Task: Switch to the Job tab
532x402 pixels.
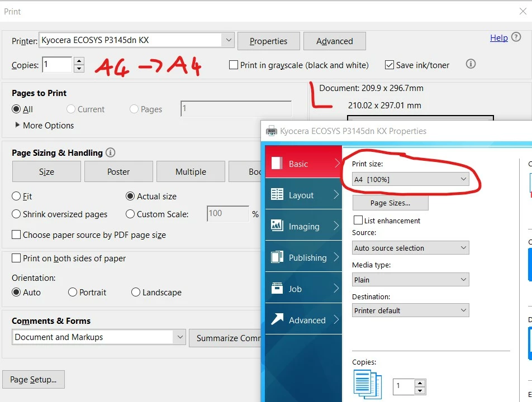Action: tap(303, 288)
